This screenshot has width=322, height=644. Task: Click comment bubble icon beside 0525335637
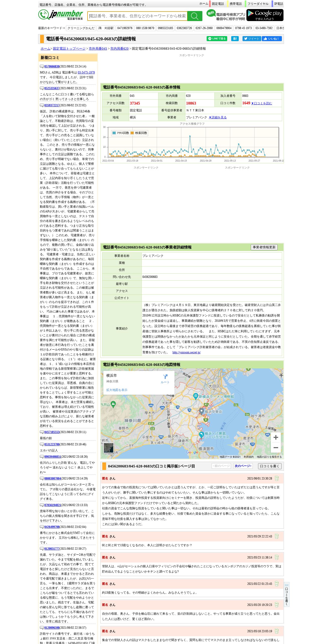tap(42, 88)
